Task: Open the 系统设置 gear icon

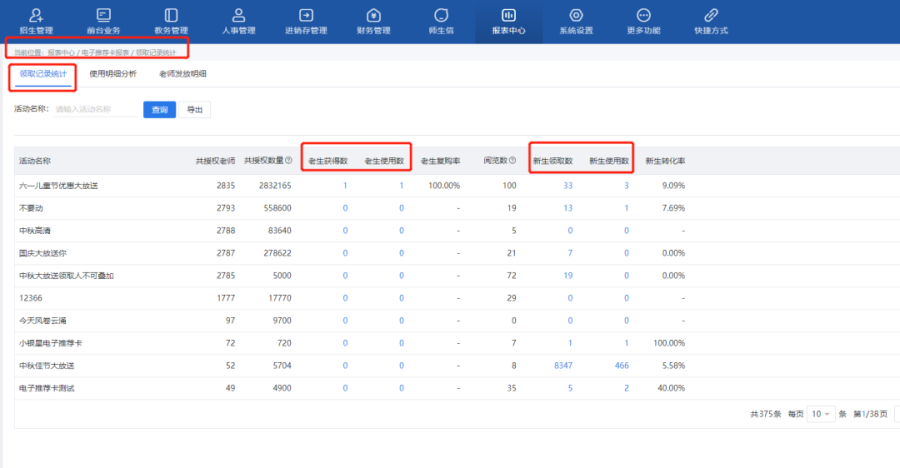Action: (576, 15)
